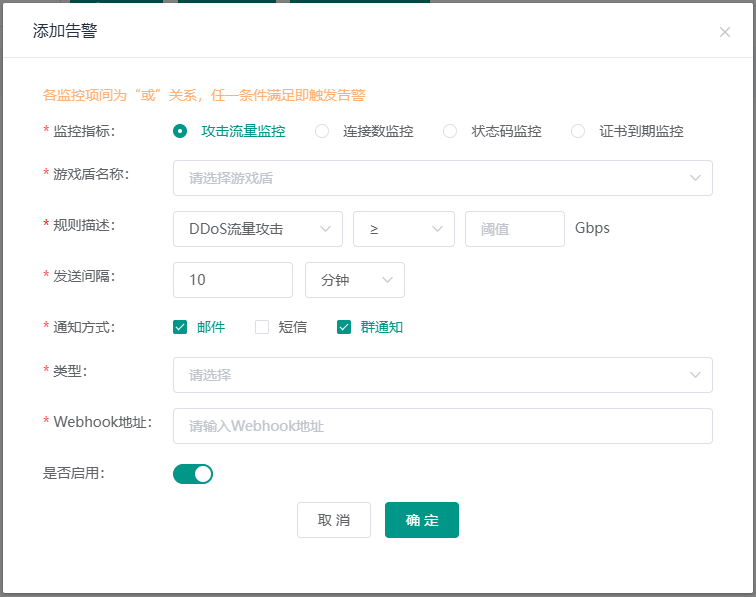Screen dimensions: 756x597
Task: Click the 确定 button
Action: pos(422,520)
